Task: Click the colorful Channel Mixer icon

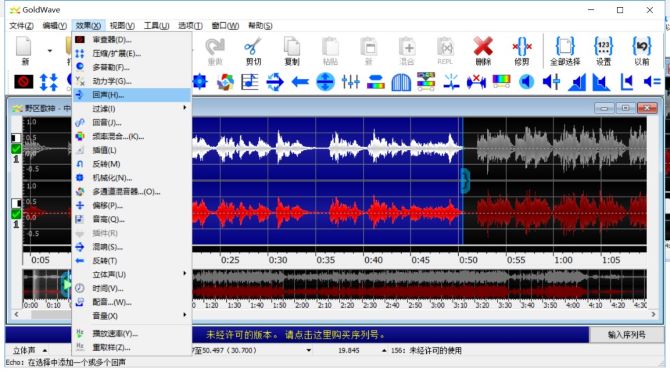Action: point(225,82)
